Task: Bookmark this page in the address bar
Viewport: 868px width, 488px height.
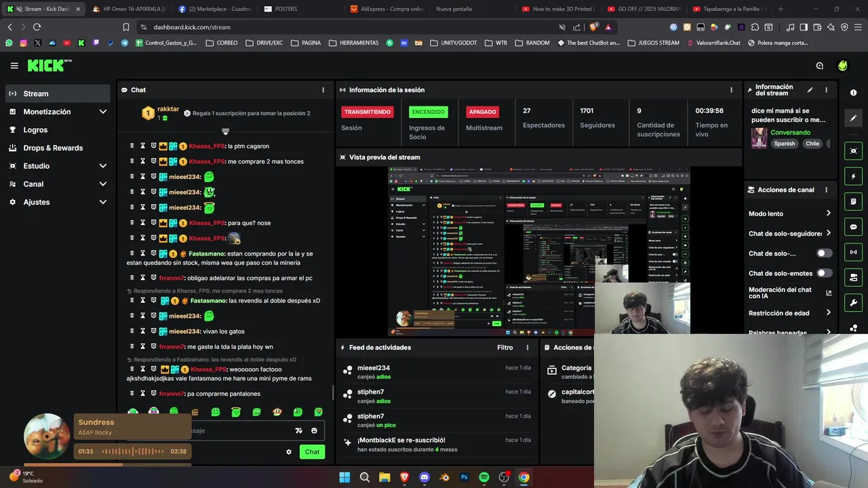Action: tap(126, 27)
